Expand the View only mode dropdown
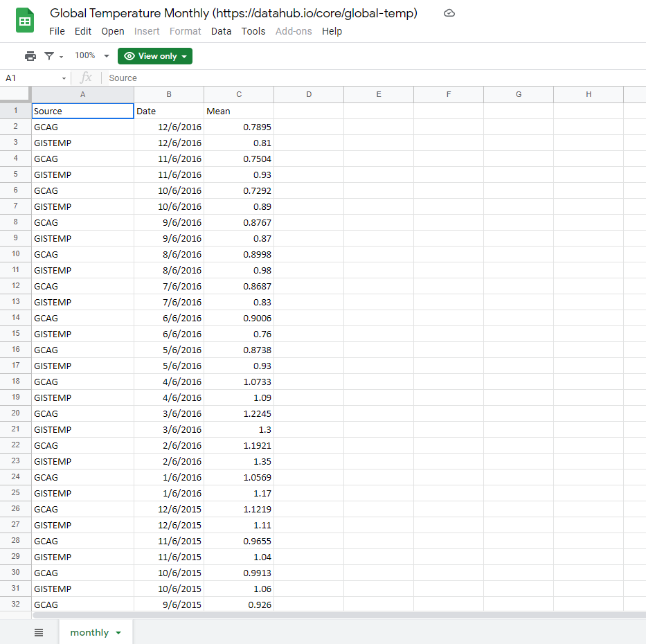The width and height of the screenshot is (646, 644). point(155,56)
